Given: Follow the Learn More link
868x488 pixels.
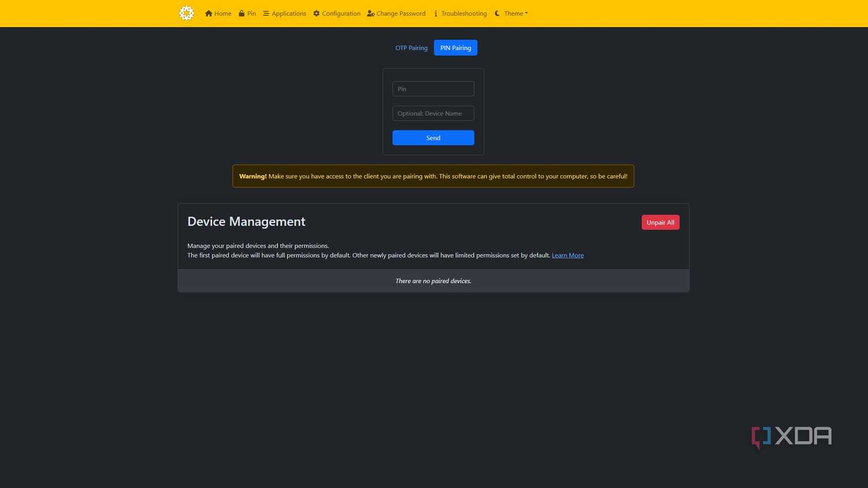Looking at the screenshot, I should [x=568, y=255].
